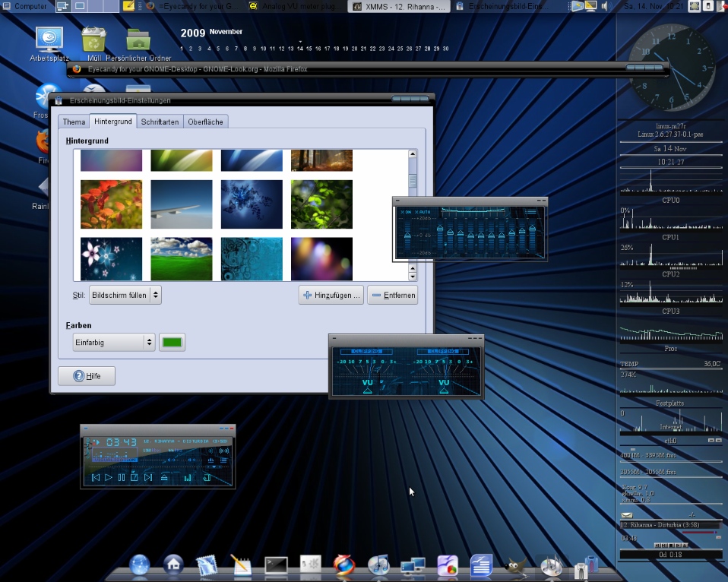Open Arbeitsplatz desktop icon
The width and height of the screenshot is (728, 582).
pyautogui.click(x=49, y=44)
